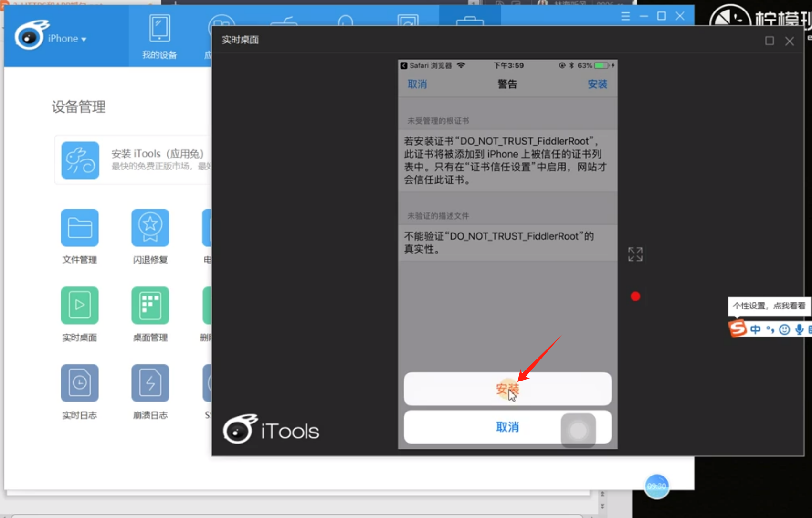The image size is (812, 518).
Task: Click the iTools eye logo in header
Action: (x=32, y=35)
